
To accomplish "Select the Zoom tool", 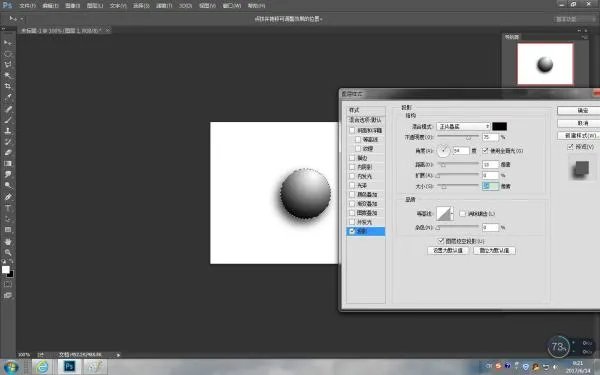I will (8, 253).
